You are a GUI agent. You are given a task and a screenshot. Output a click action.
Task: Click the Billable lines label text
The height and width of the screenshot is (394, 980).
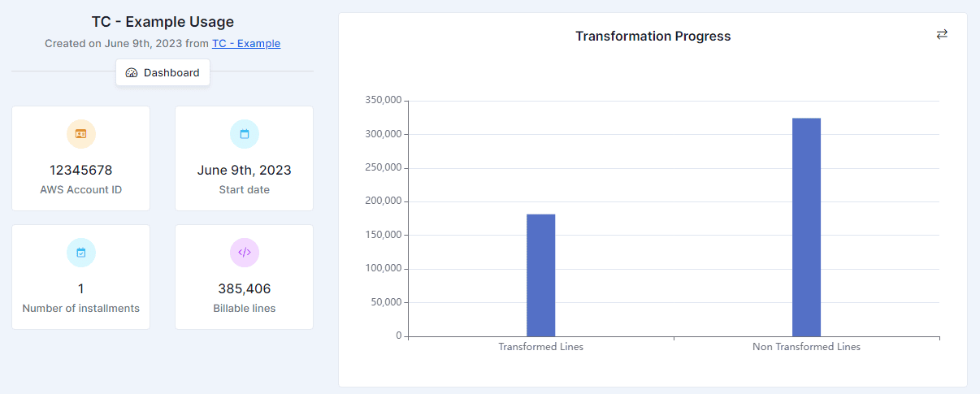coord(244,309)
